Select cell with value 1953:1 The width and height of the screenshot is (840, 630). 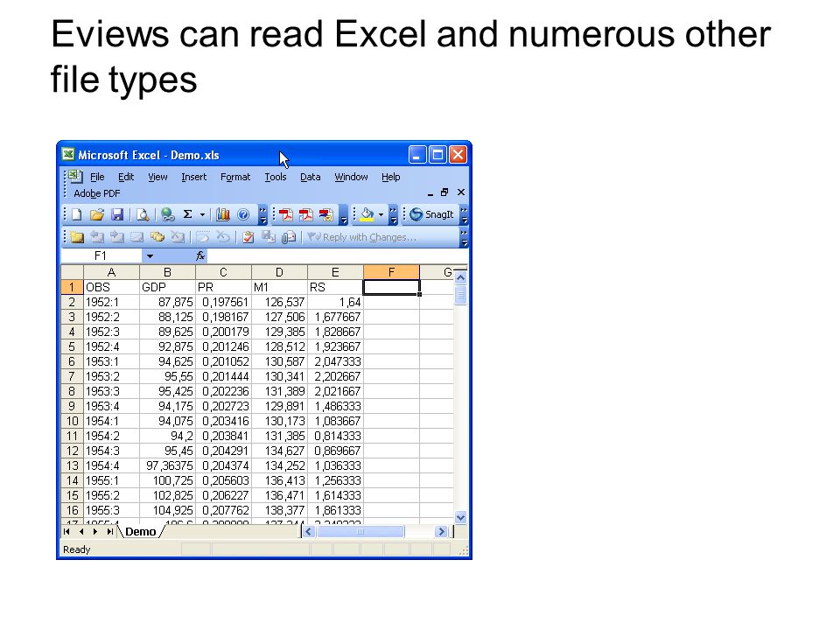tap(111, 361)
